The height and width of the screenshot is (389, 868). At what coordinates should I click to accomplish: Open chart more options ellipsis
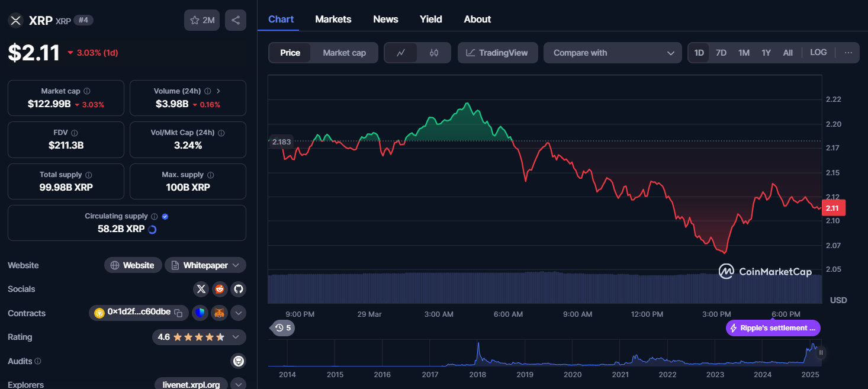coord(848,53)
